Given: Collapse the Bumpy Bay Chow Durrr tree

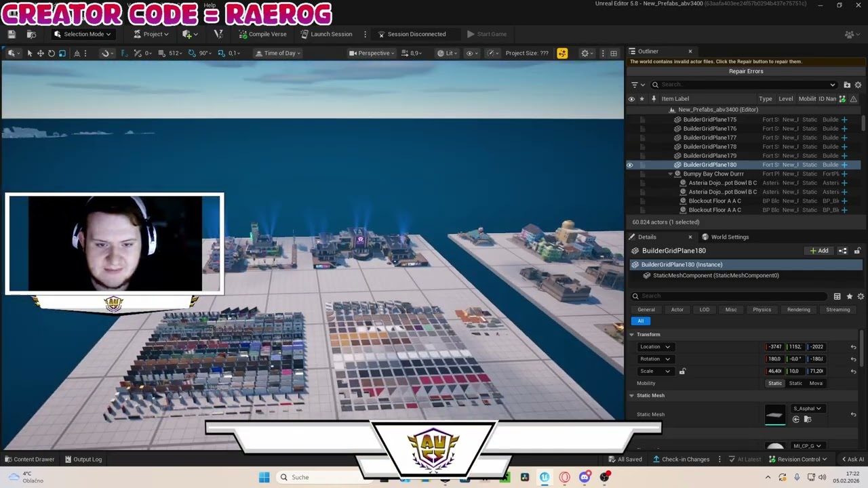Looking at the screenshot, I should coord(671,174).
